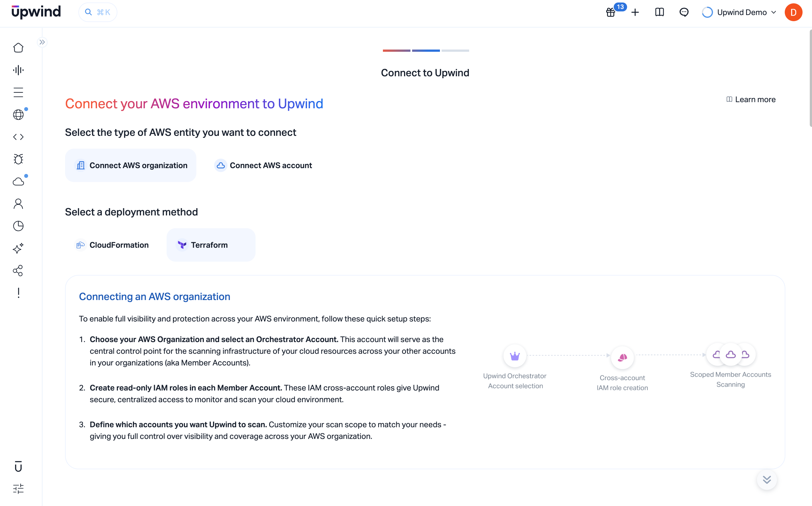Open the exclamation mark sidebar icon
812x506 pixels.
point(18,293)
